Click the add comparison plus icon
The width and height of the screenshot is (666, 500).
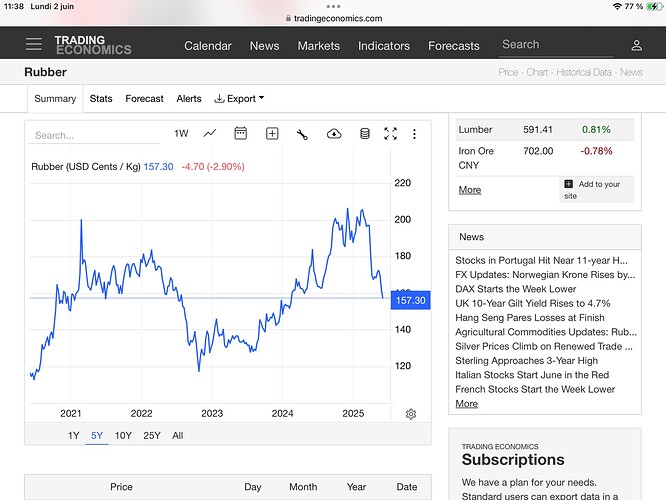(271, 134)
